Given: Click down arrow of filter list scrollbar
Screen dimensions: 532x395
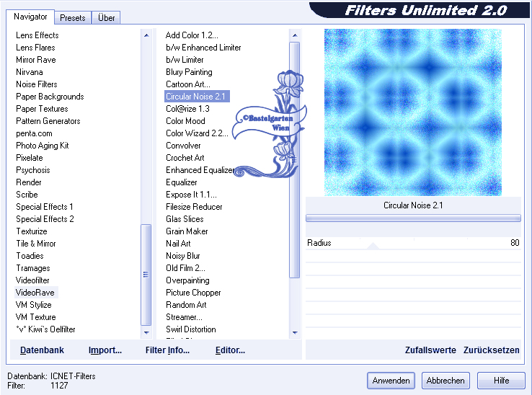Looking at the screenshot, I should point(295,332).
